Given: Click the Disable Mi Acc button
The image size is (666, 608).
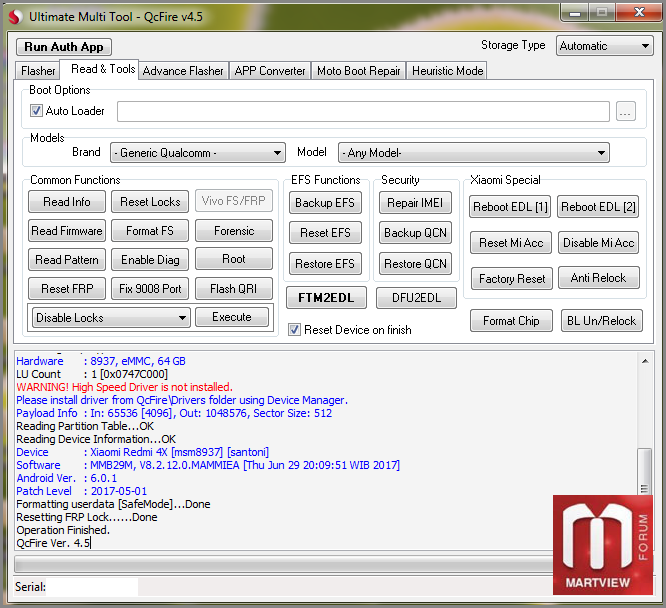Looking at the screenshot, I should click(598, 243).
